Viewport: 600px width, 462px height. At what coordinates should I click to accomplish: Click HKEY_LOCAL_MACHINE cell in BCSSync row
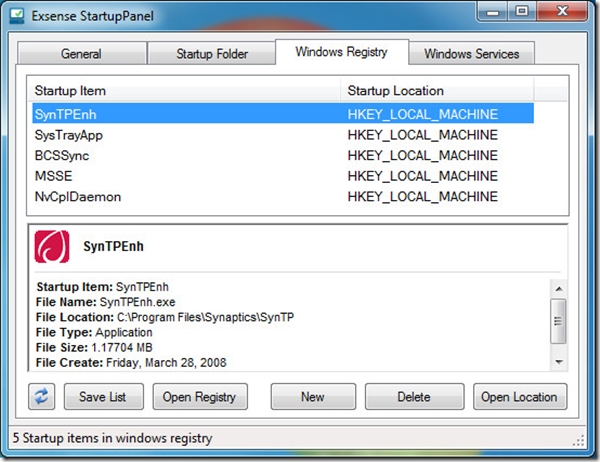point(422,155)
